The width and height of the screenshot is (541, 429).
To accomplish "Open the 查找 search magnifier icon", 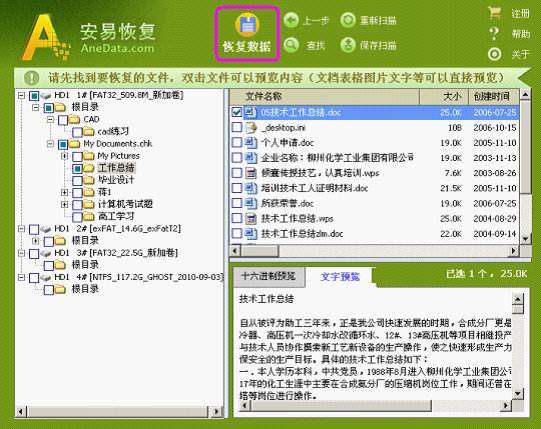I will pos(291,45).
